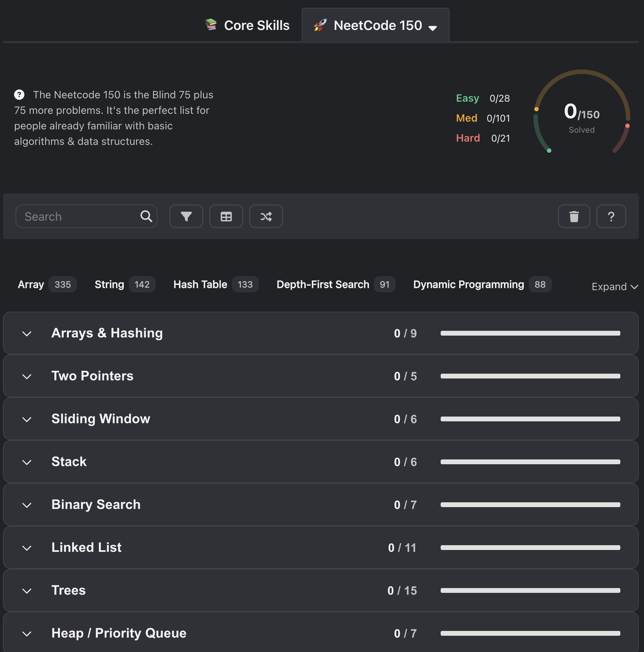Expand the Arrays & Hashing section chevron

27,334
